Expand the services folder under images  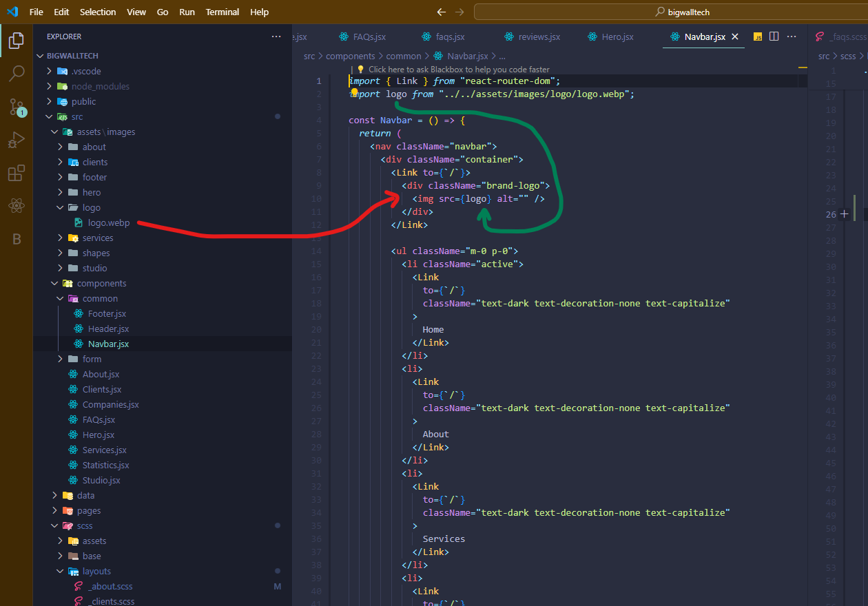coord(97,238)
